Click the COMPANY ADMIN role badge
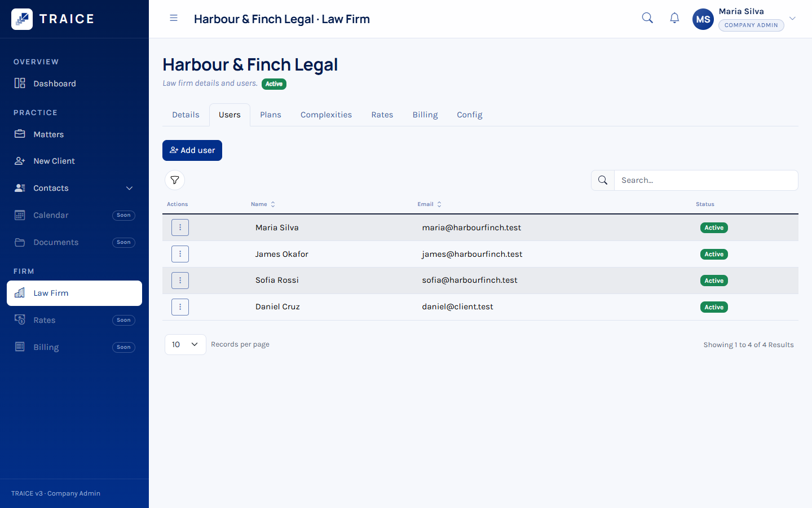Screen dimensions: 812x508 (x=751, y=25)
